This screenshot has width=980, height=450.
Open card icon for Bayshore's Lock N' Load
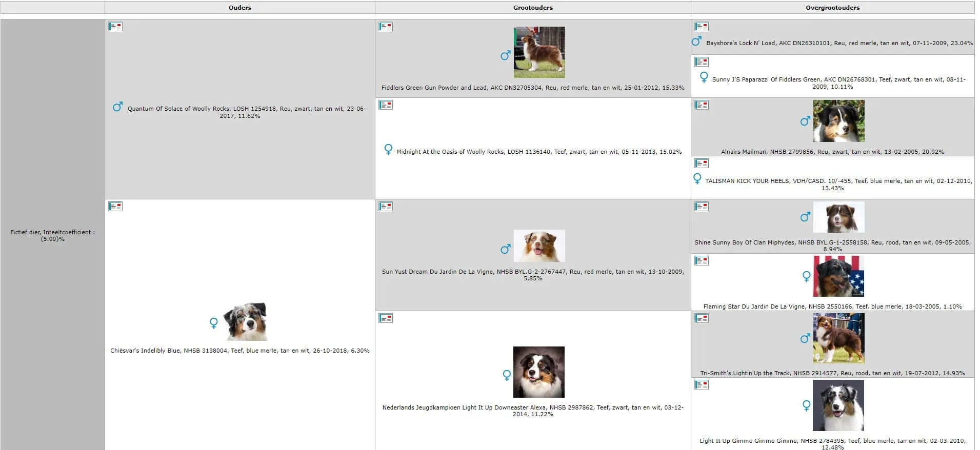click(702, 27)
